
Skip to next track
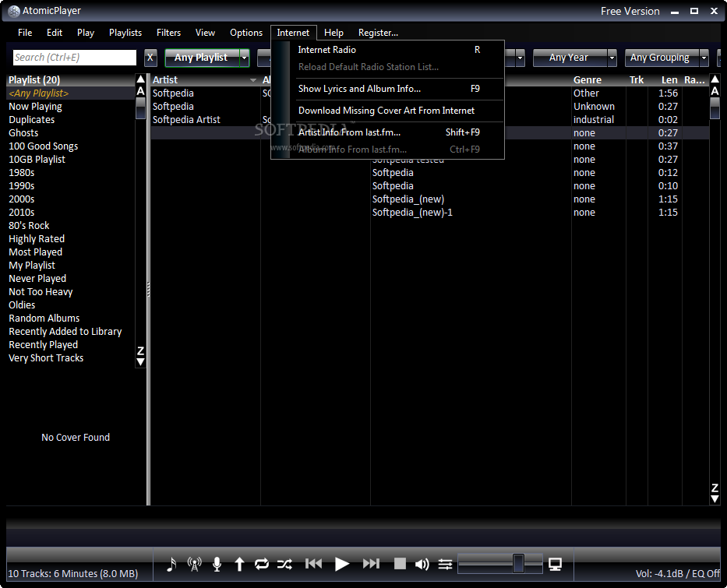coord(371,563)
